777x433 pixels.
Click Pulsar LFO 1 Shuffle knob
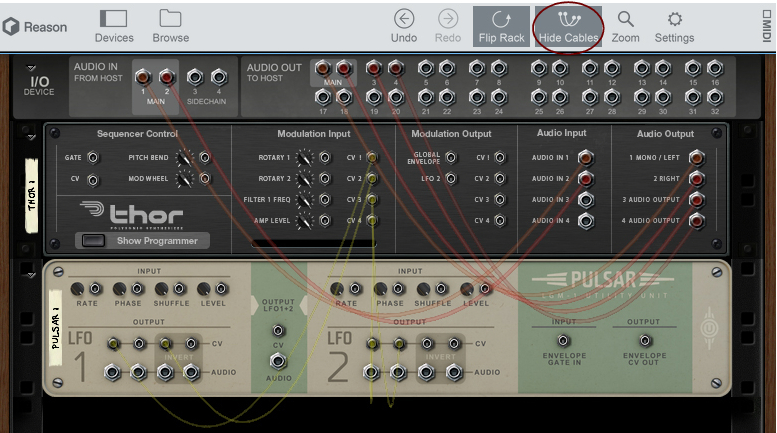(x=162, y=288)
